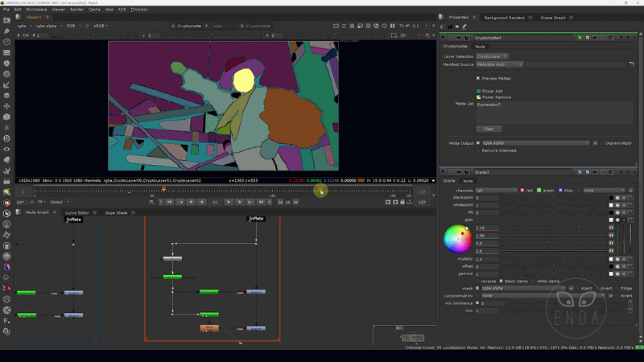Toggle the green channel checkbox in Grade3

539,191
